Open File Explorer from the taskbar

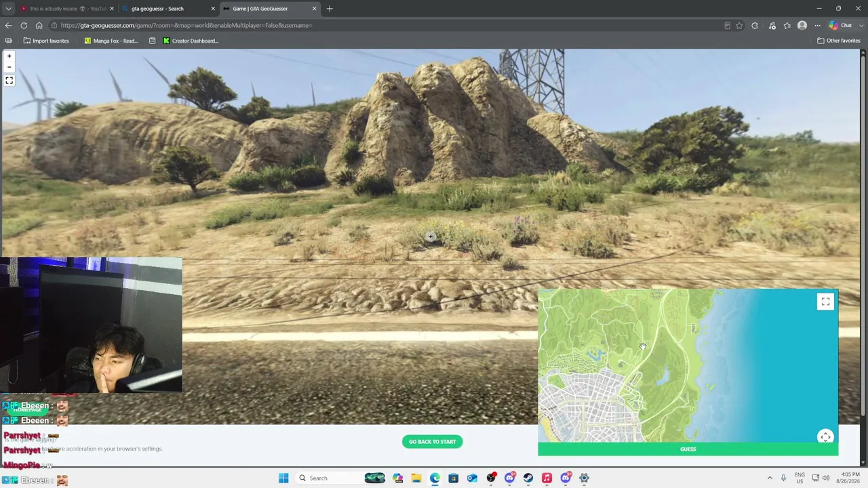416,478
